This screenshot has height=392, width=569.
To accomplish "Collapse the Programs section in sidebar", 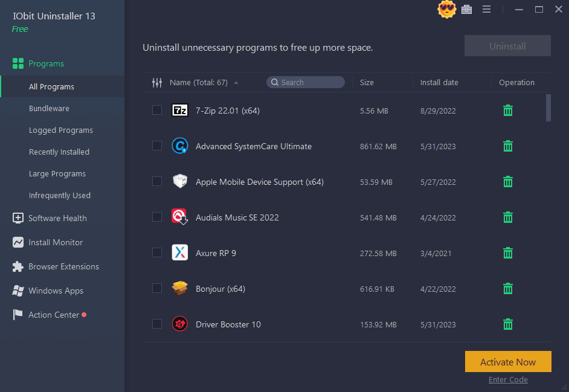I will click(x=46, y=63).
